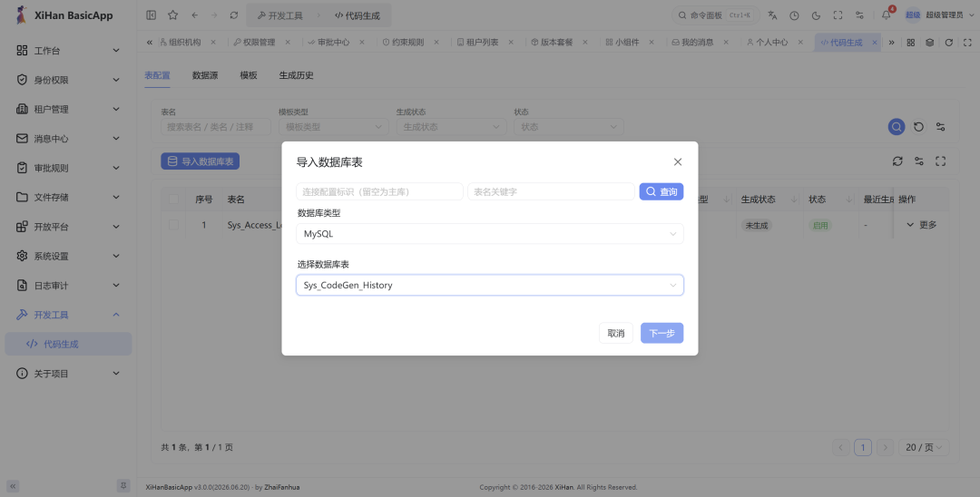Switch to the 生成历史 sub-tab
Image resolution: width=980 pixels, height=497 pixels.
point(296,75)
